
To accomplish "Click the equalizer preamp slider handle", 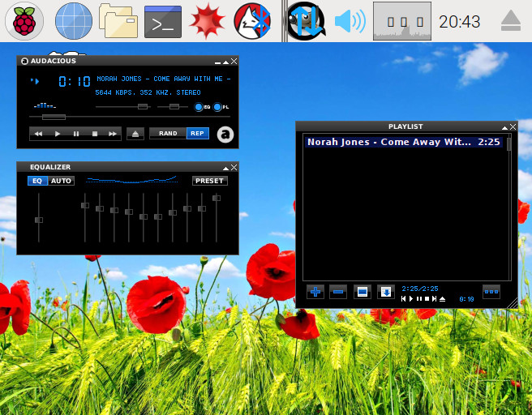I will coord(39,220).
